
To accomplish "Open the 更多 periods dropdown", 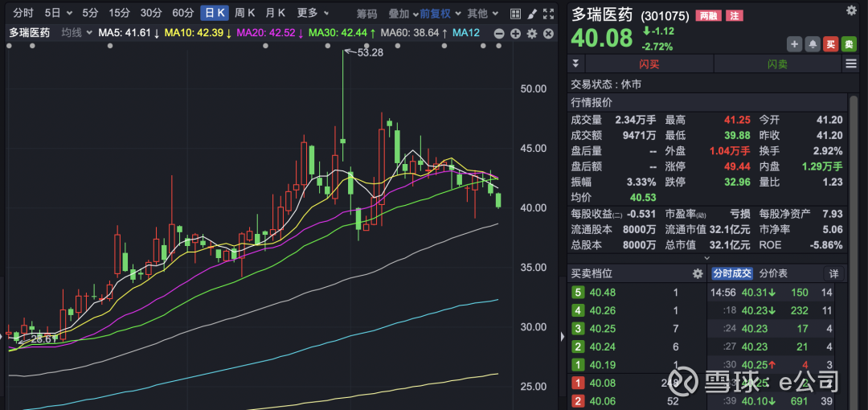I will [313, 13].
